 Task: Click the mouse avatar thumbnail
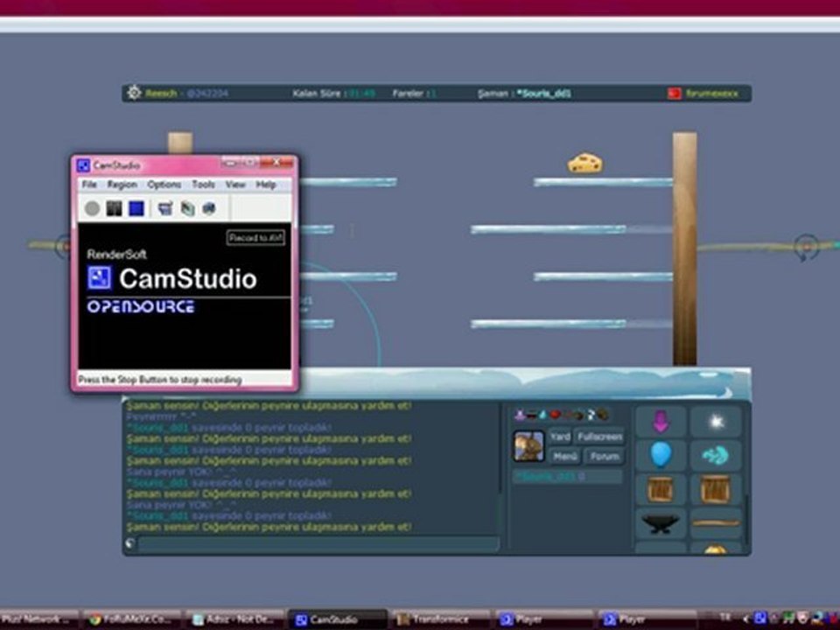(x=529, y=445)
